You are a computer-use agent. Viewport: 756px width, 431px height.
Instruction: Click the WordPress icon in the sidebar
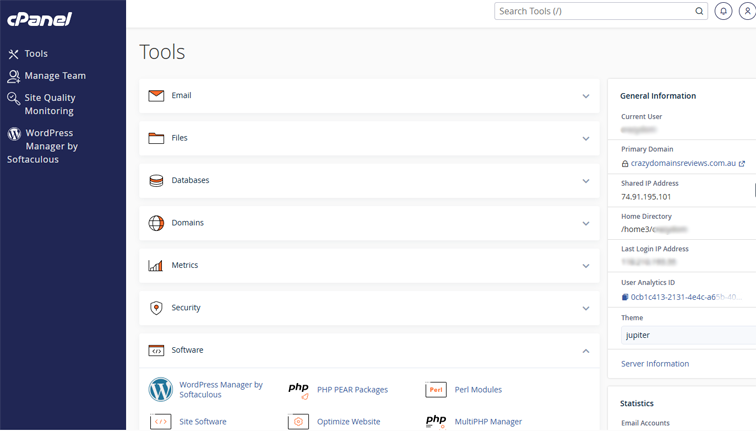14,134
